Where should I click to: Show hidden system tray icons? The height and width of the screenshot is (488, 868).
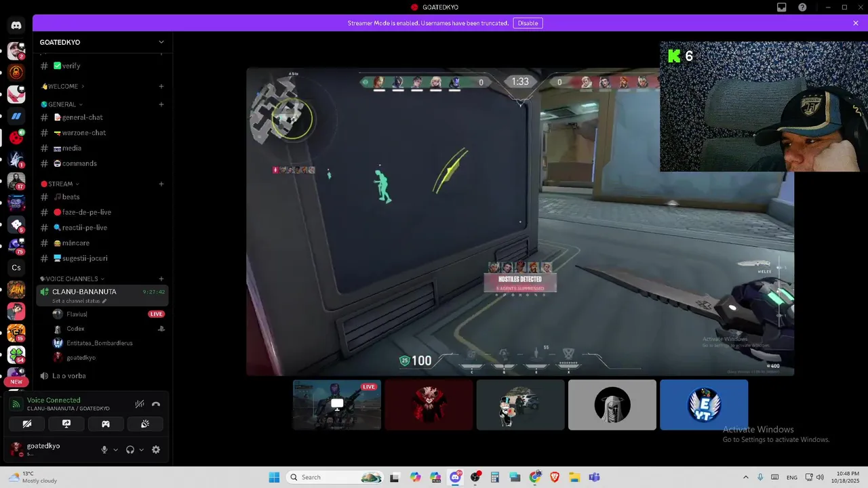tap(746, 477)
